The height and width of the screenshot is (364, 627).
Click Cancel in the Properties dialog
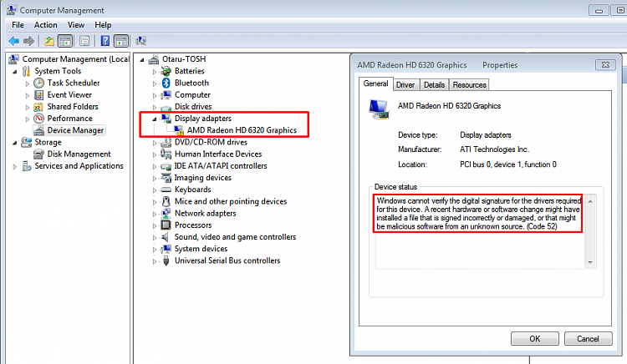coord(588,339)
